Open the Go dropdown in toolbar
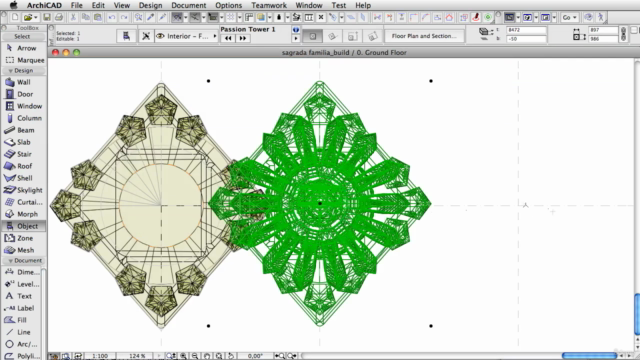Image resolution: width=640 pixels, height=360 pixels. coord(569,17)
